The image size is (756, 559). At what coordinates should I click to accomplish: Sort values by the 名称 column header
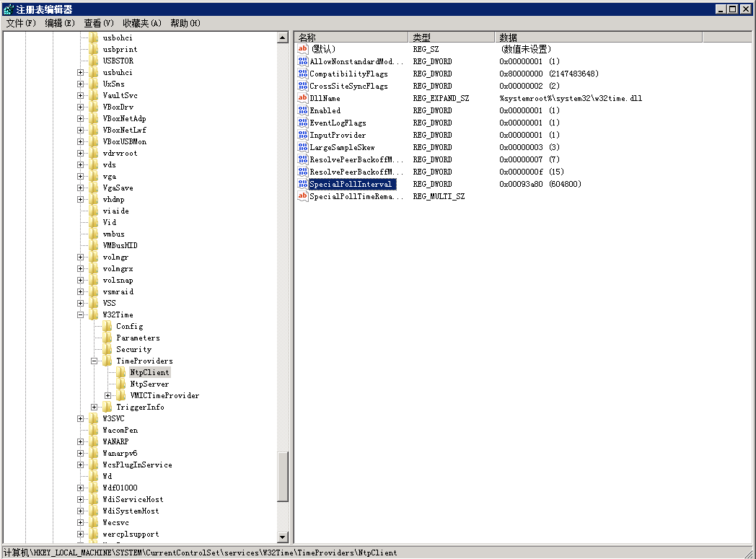(351, 37)
